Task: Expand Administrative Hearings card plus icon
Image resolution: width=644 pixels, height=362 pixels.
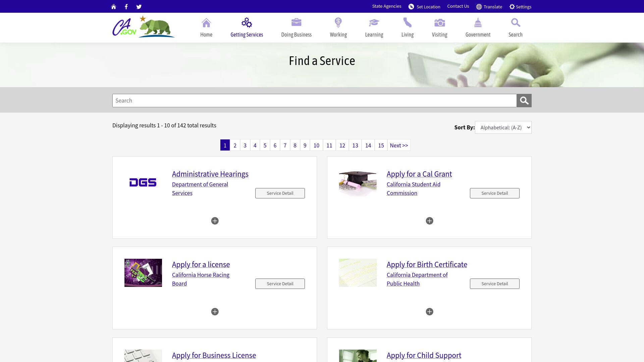Action: click(215, 221)
